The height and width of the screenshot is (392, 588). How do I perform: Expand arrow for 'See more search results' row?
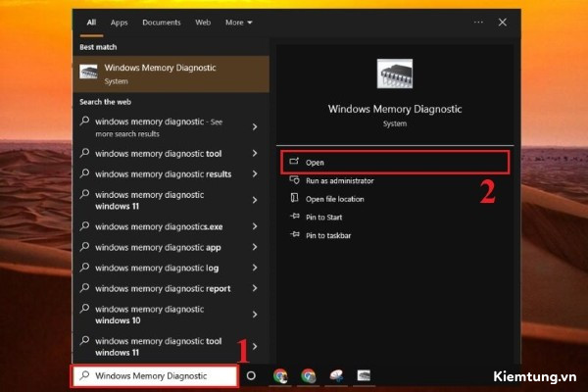click(255, 126)
